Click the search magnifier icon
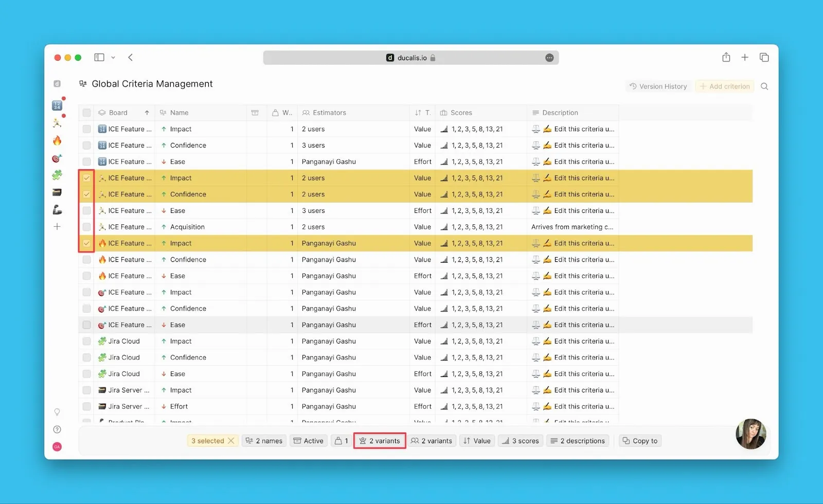Viewport: 823px width, 504px height. coord(764,86)
